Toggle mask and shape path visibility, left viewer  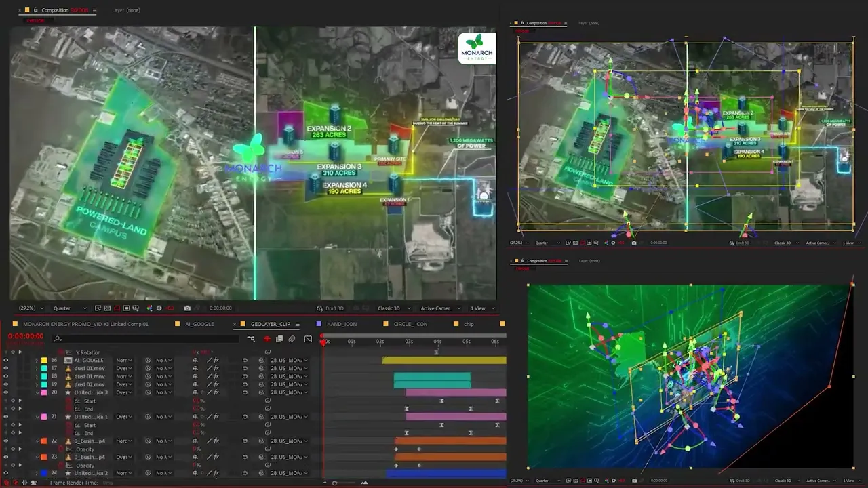(117, 308)
